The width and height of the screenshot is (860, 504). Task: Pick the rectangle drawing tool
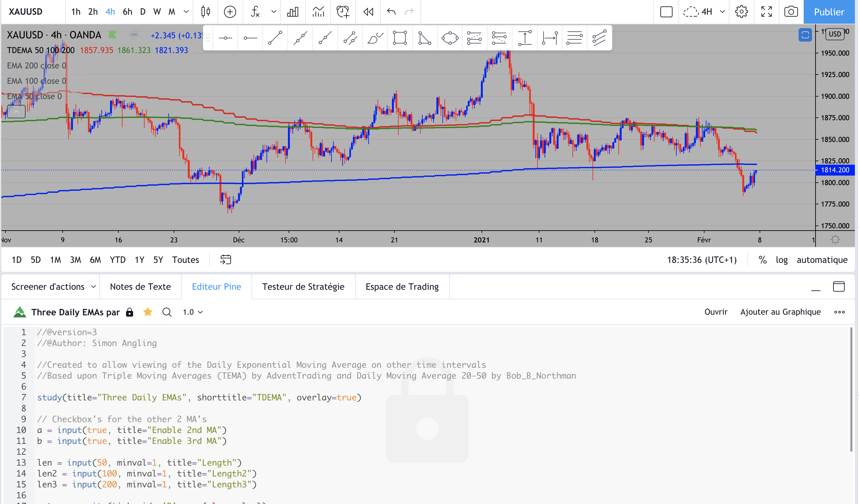click(400, 38)
